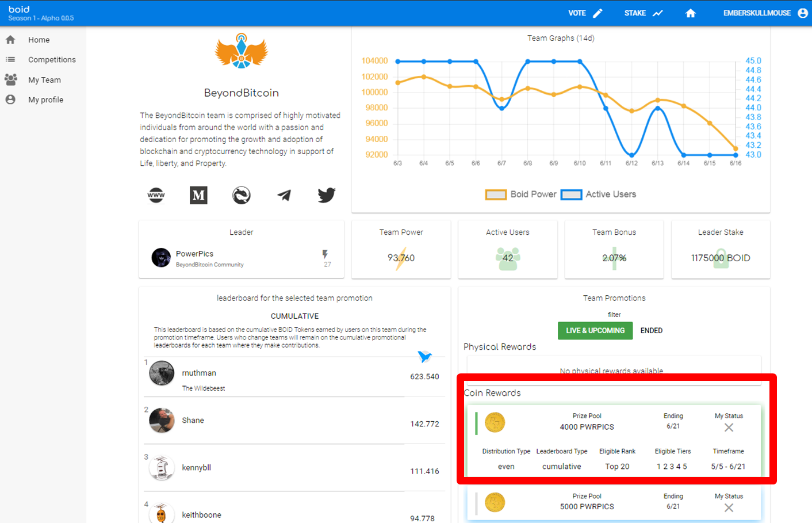
Task: Click the Team Power 93,760 card
Action: pyautogui.click(x=401, y=249)
